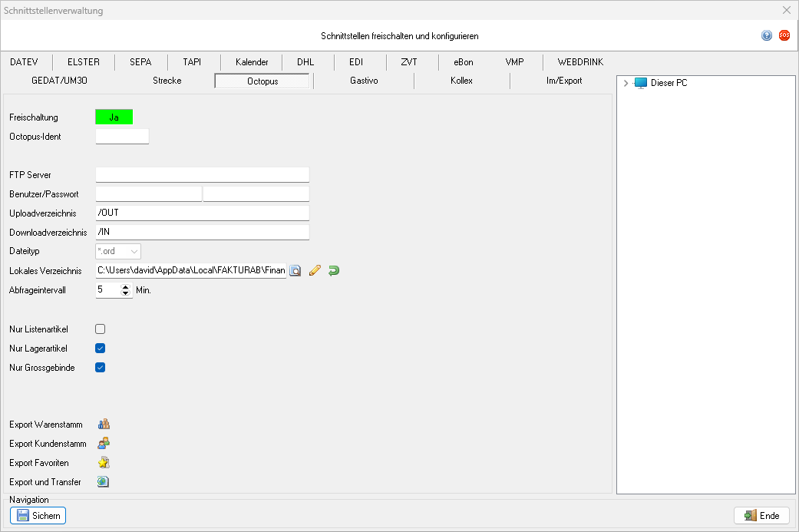799x532 pixels.
Task: Run the Export Kundenstamm icon
Action: [x=104, y=443]
